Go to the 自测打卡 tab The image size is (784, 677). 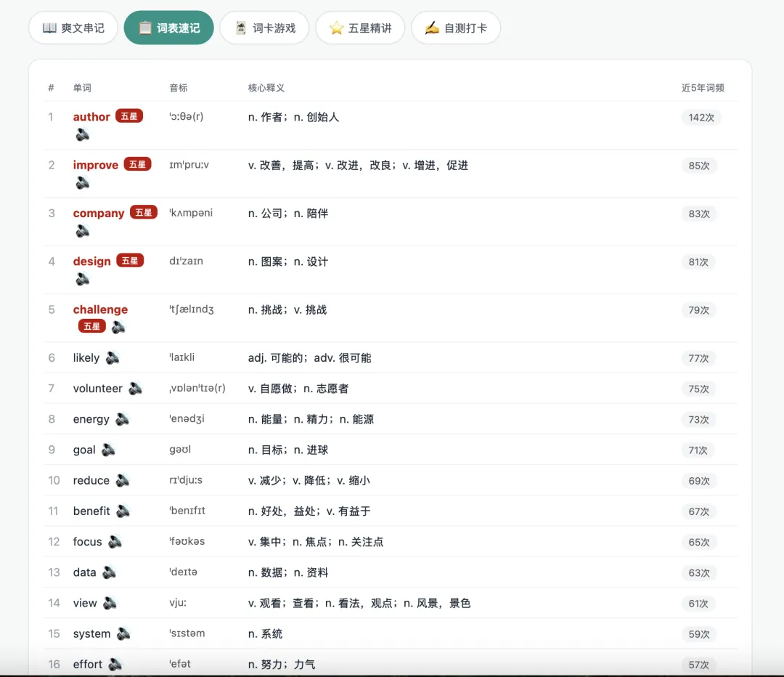coord(455,28)
